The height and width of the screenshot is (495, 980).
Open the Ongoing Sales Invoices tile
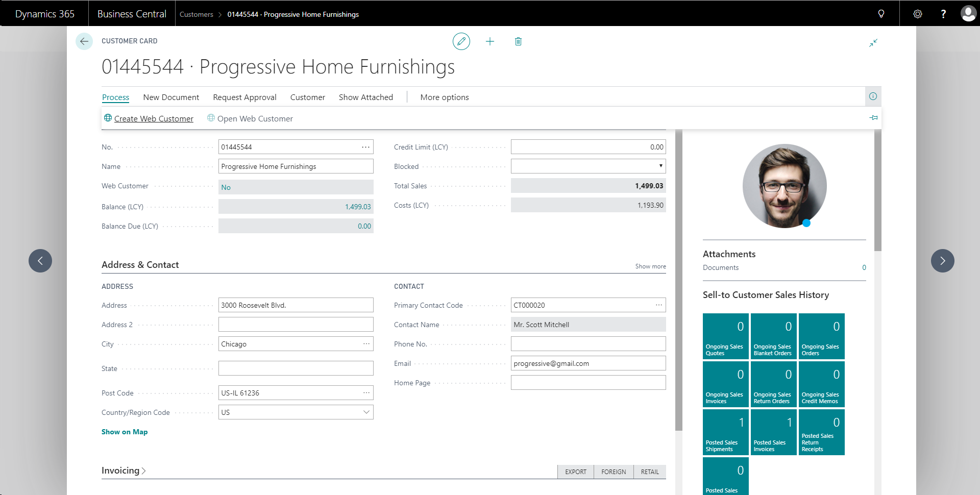tap(726, 384)
